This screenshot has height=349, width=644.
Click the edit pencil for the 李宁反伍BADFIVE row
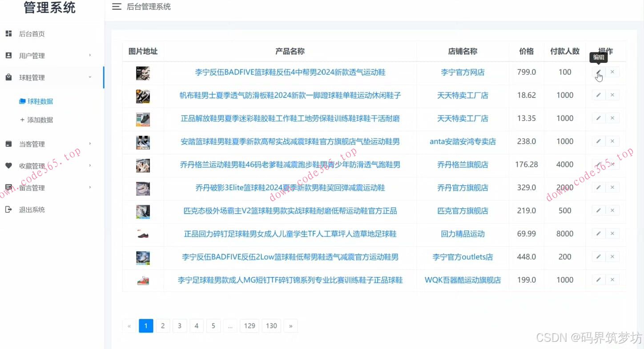tap(598, 72)
